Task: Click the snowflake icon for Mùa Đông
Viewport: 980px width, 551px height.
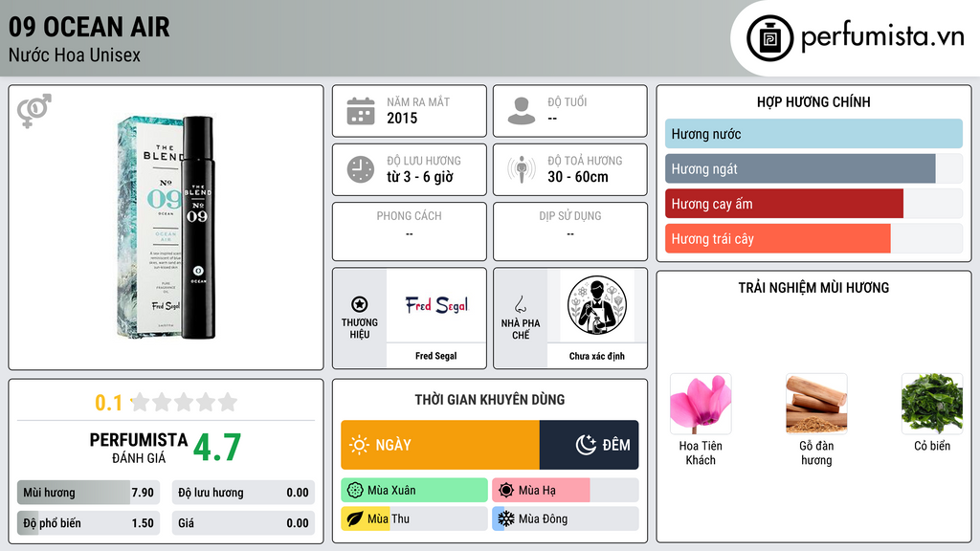Action: tap(506, 518)
